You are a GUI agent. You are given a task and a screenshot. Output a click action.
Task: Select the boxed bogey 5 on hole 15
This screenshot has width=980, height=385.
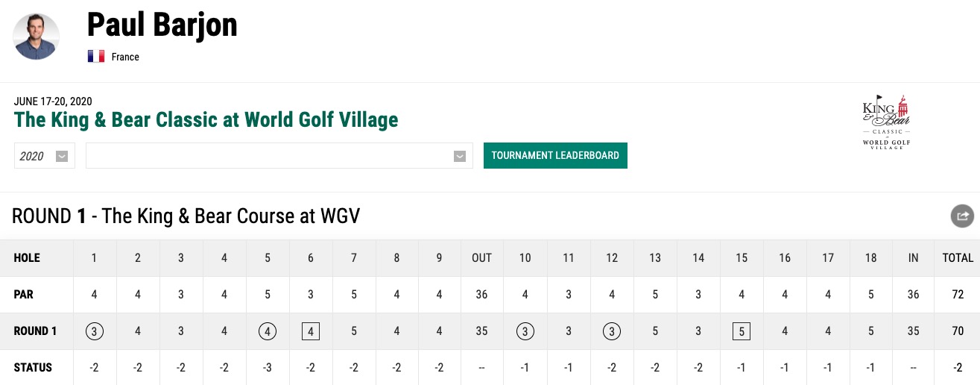point(742,331)
